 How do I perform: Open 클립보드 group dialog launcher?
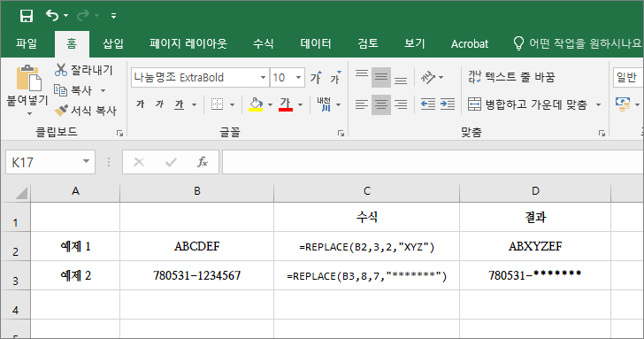[x=119, y=133]
